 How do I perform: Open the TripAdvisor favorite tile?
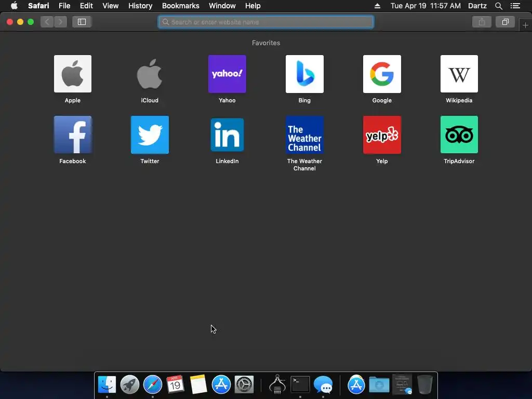point(459,135)
